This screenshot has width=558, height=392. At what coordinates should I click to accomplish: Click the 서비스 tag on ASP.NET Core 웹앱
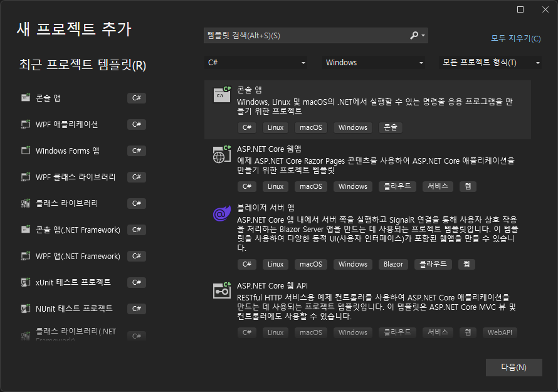(x=438, y=186)
